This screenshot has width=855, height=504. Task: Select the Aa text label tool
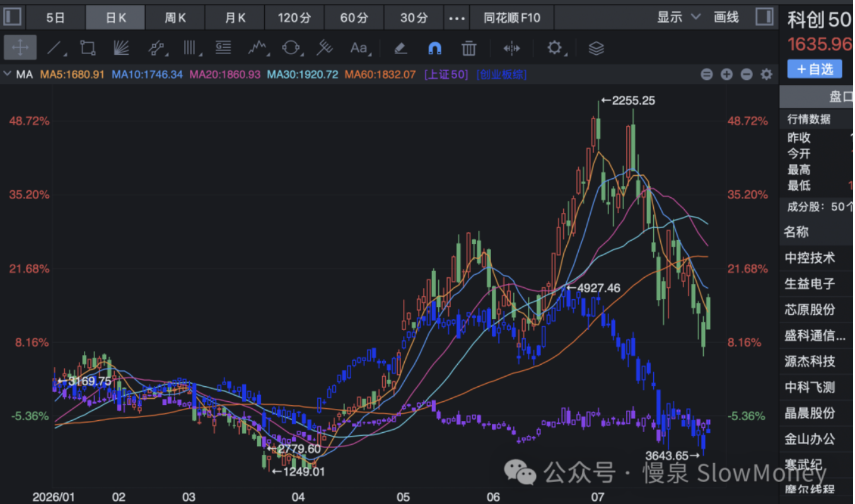click(359, 48)
